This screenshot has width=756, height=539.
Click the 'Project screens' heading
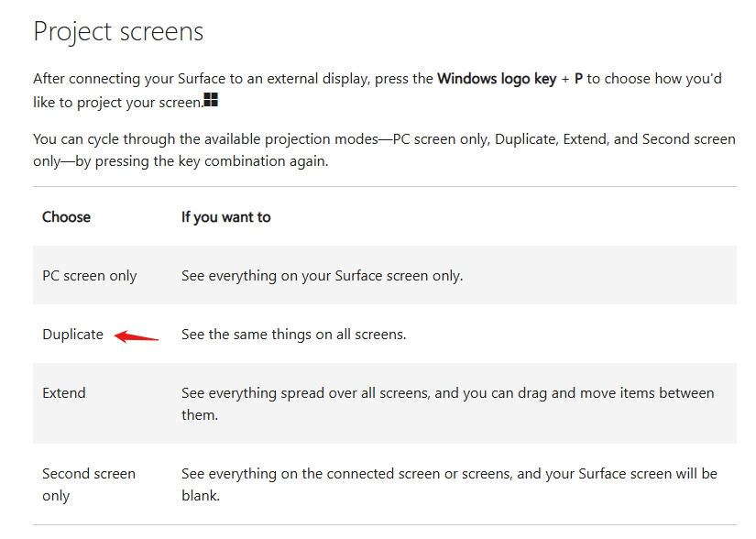pos(118,32)
